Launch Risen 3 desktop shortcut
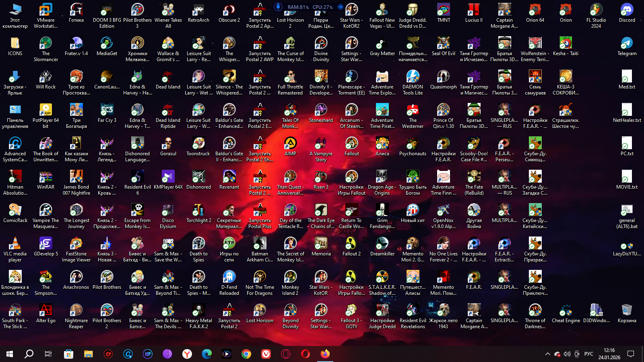 tap(321, 179)
